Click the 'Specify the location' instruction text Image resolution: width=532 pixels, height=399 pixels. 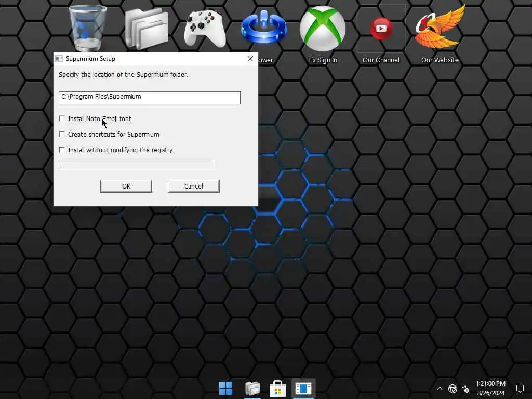click(x=124, y=75)
